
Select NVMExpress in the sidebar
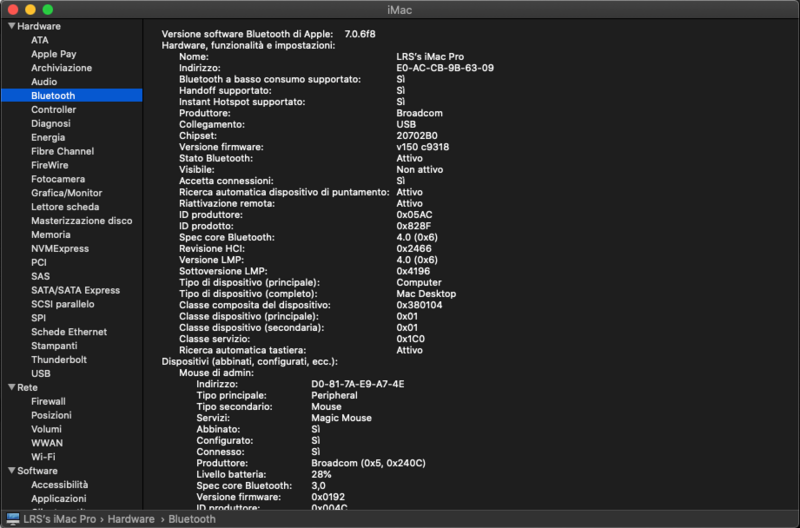[60, 248]
